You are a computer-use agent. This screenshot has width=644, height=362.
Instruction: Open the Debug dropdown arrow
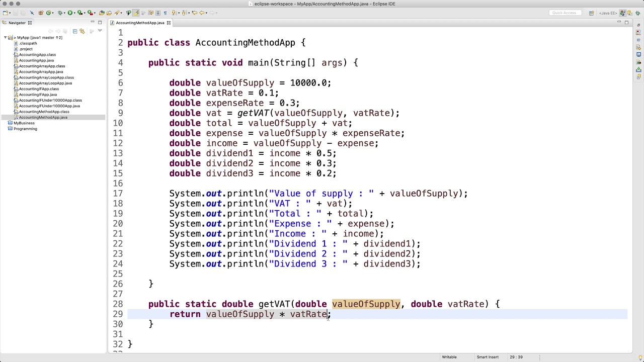[x=64, y=13]
